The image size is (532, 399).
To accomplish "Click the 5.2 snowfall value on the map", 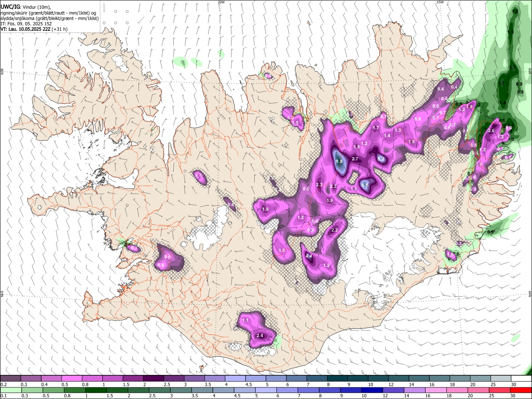I will [x=381, y=158].
